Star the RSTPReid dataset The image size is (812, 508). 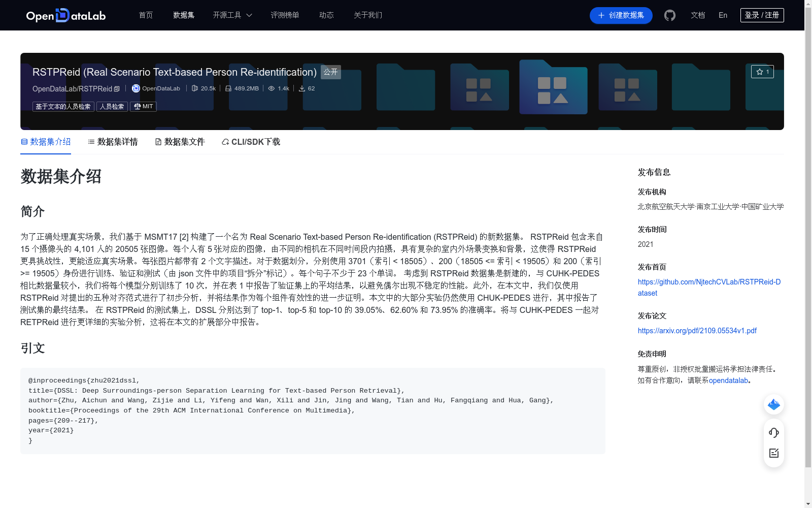tap(762, 72)
